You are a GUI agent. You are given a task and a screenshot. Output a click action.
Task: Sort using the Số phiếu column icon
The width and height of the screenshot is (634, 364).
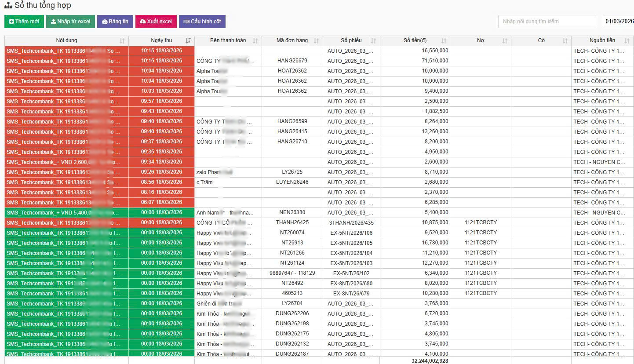coord(373,41)
